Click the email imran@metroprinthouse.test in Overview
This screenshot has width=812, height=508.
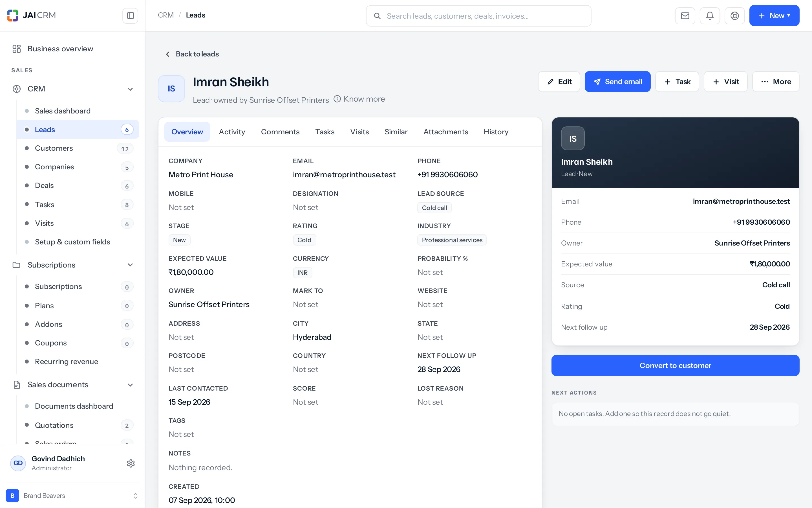(344, 174)
